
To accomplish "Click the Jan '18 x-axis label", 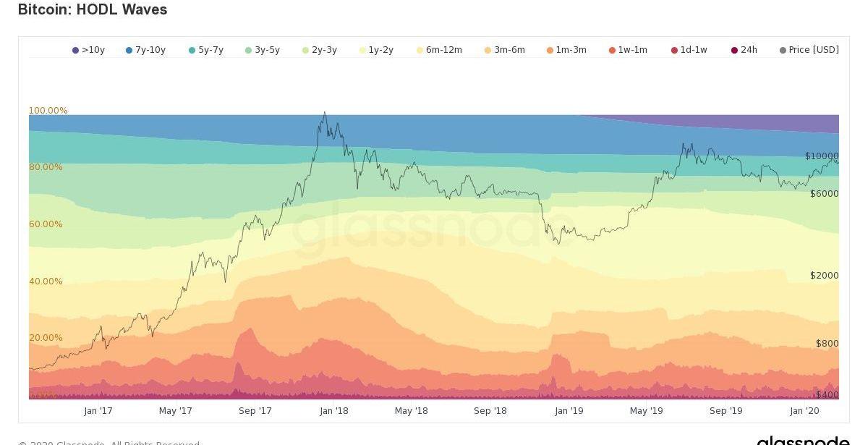I will click(x=333, y=411).
